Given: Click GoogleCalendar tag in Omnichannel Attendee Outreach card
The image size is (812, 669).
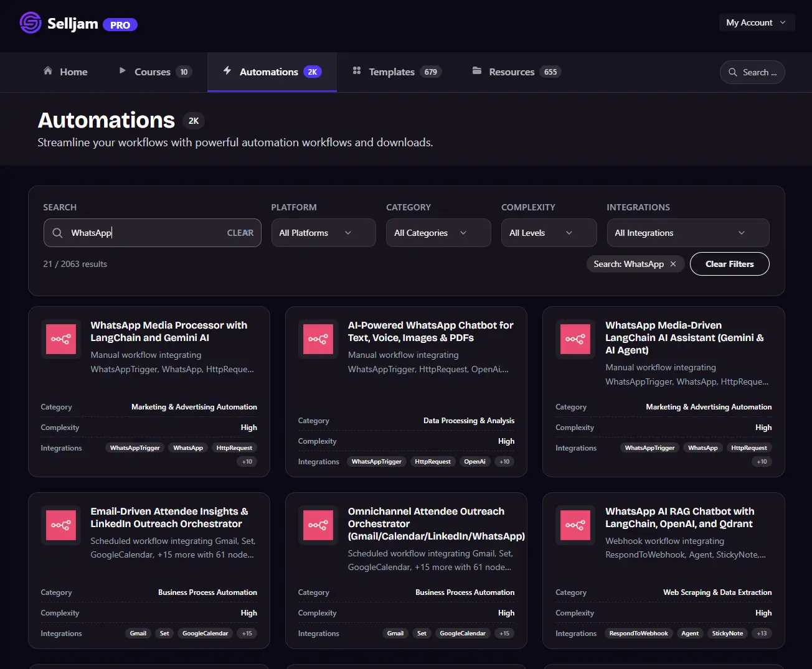Looking at the screenshot, I should coord(463,634).
